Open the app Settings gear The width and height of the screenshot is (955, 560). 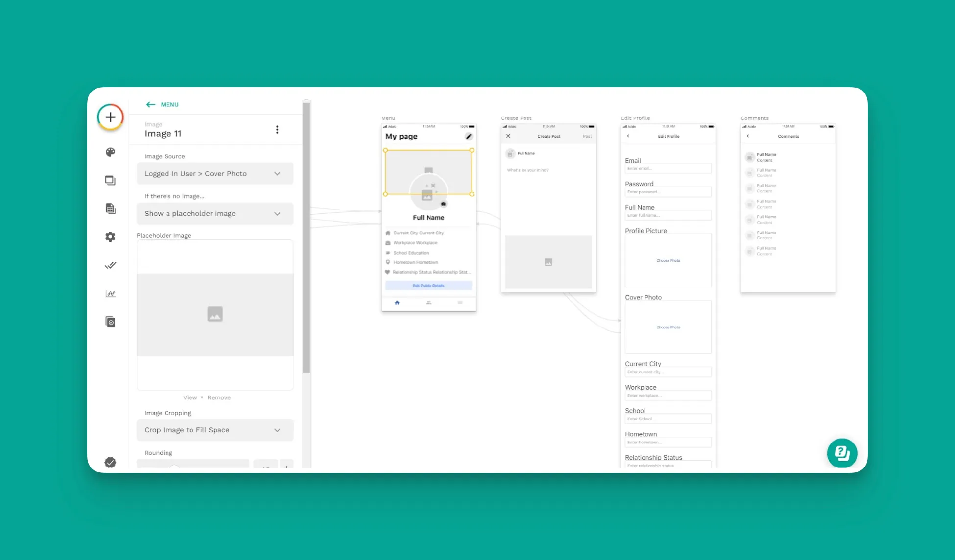point(110,236)
